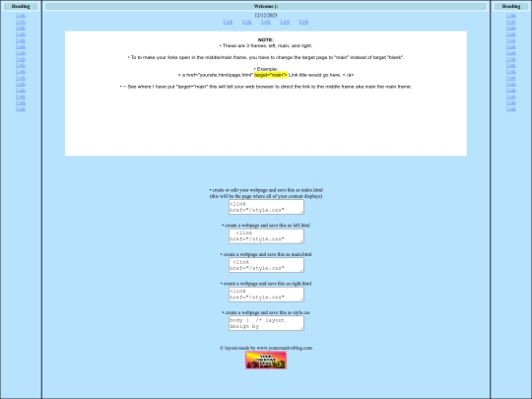
Task: Click the right frame Heading title
Action: click(511, 7)
